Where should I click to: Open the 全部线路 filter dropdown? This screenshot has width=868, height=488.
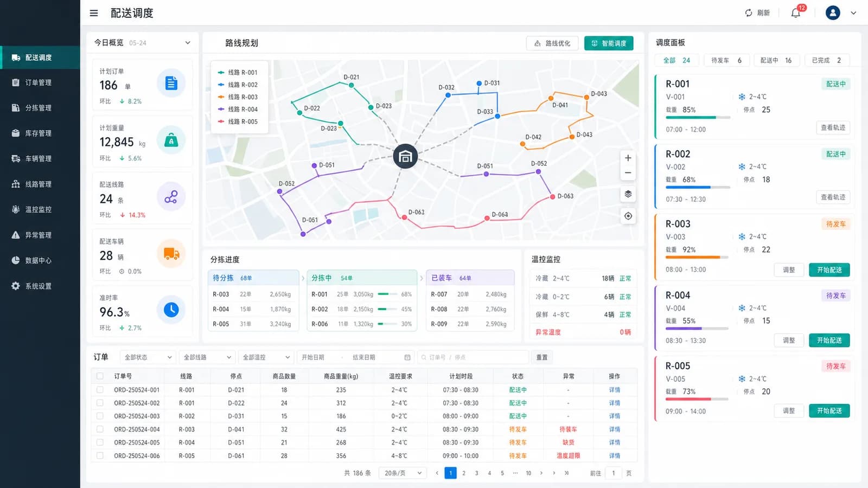pyautogui.click(x=207, y=357)
